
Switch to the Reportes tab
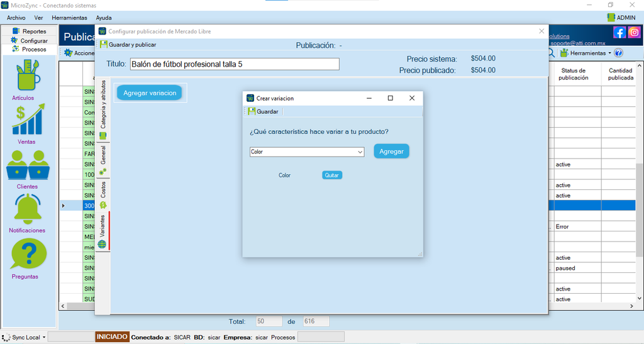(29, 31)
